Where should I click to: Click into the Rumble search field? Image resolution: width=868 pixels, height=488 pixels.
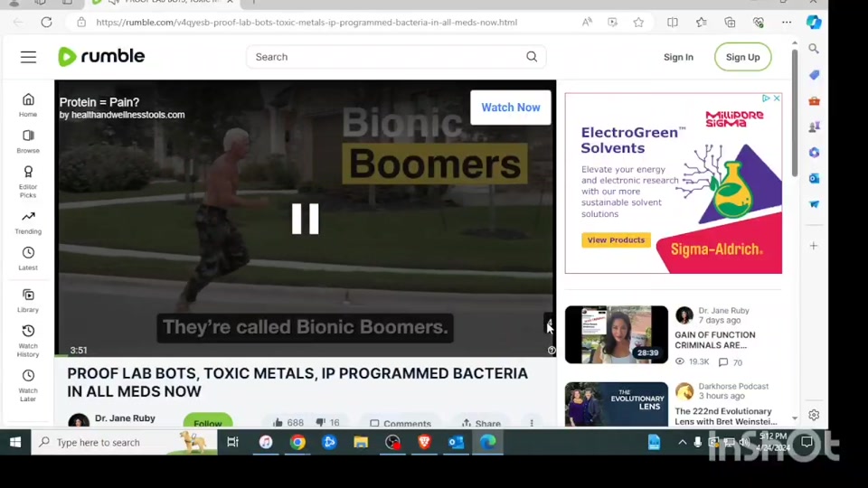pos(384,57)
